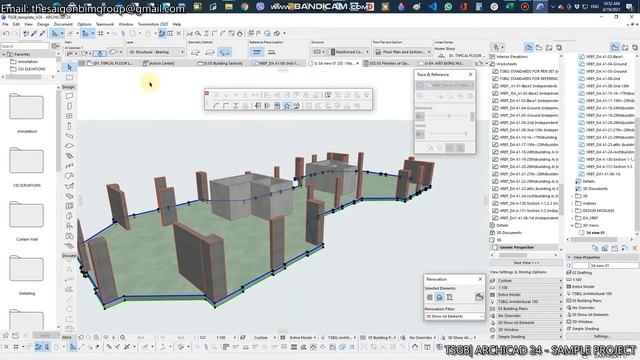Open the Entire Model structure display dropdown
The height and width of the screenshot is (360, 640).
click(529, 295)
